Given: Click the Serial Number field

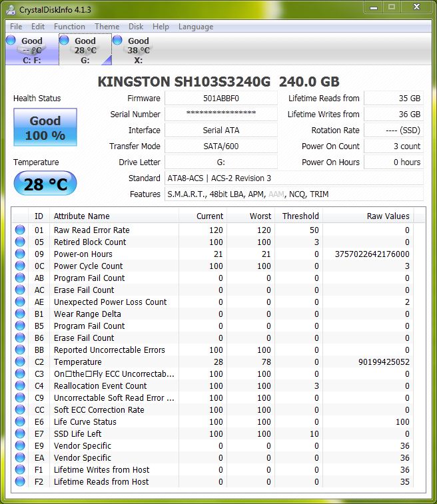Looking at the screenshot, I should point(220,115).
